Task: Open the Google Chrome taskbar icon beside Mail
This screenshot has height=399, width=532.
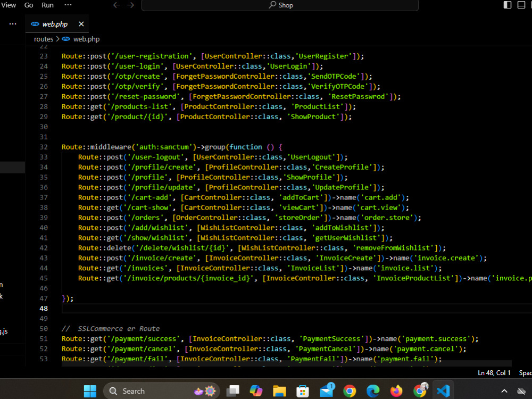Action: click(350, 391)
